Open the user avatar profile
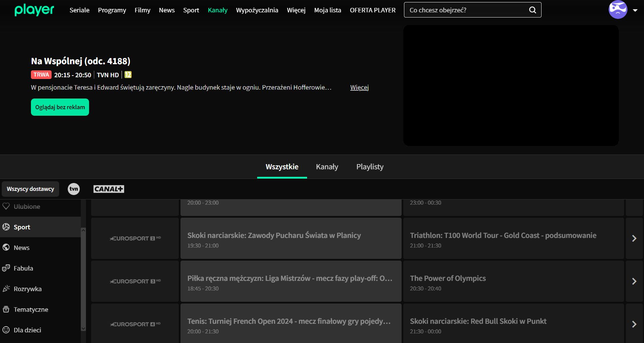Viewport: 644px width, 343px height. (618, 10)
